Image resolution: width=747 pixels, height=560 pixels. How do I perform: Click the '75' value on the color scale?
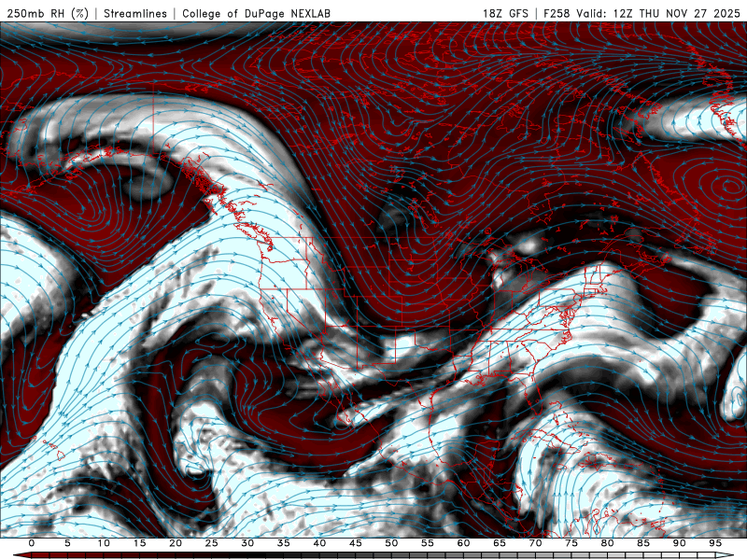point(571,543)
